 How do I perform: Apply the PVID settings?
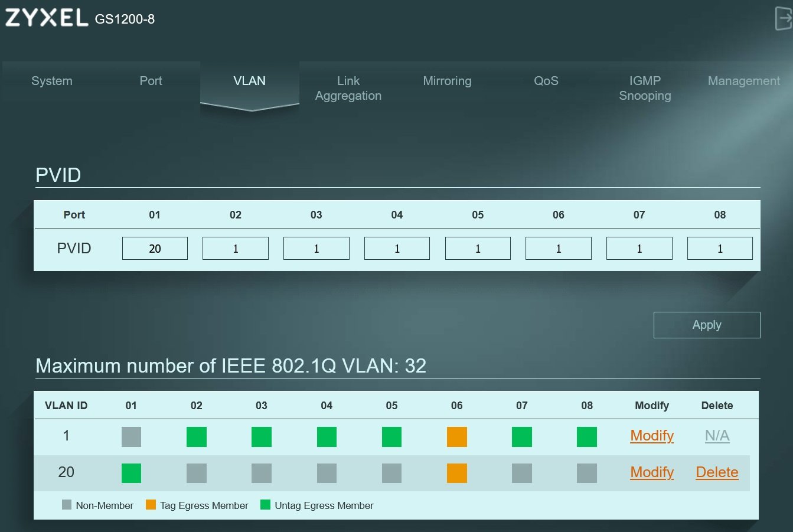(x=707, y=325)
